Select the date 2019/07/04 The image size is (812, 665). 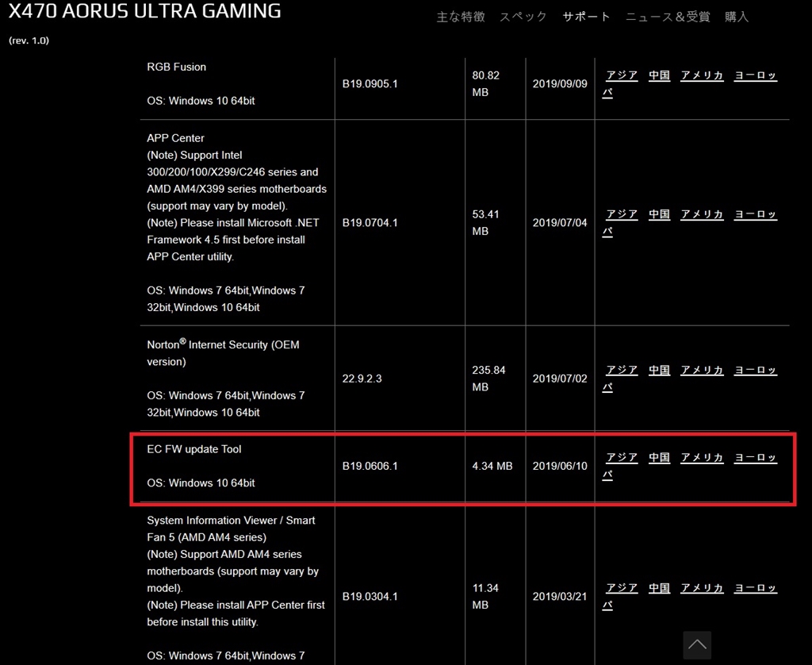(x=560, y=223)
